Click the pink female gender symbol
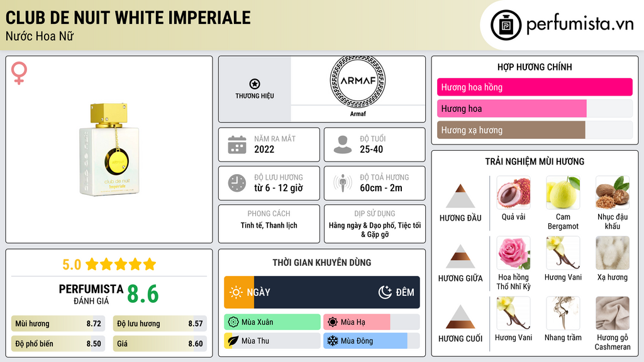The width and height of the screenshot is (644, 362). click(19, 74)
